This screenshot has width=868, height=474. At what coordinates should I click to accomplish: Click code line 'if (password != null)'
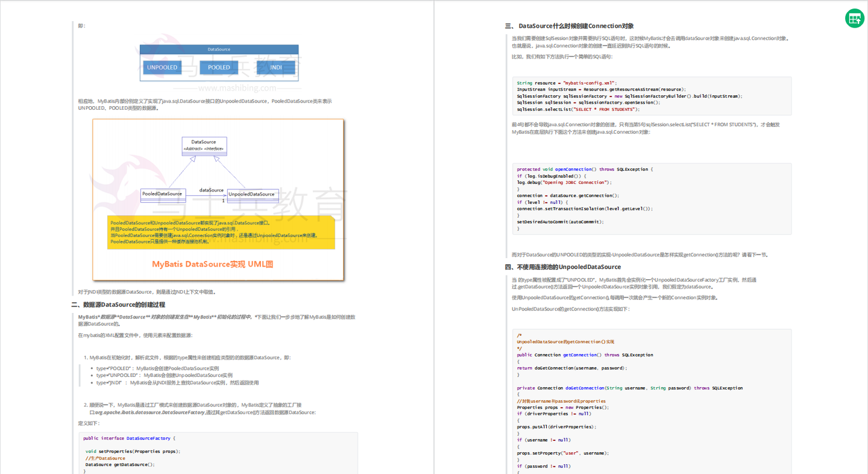click(543, 466)
